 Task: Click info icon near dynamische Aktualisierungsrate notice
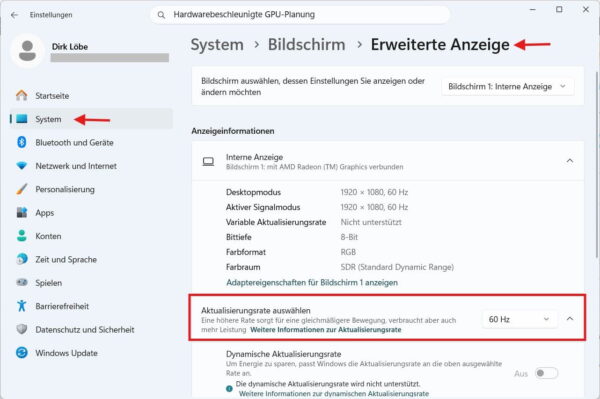tap(229, 389)
